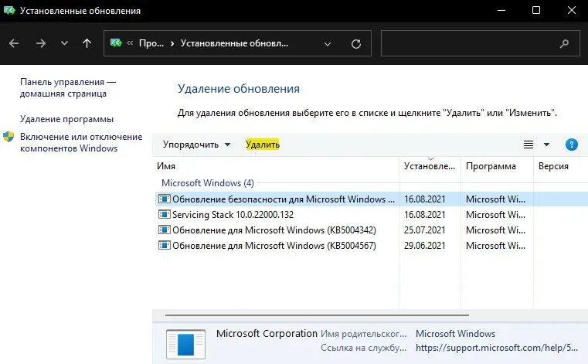The height and width of the screenshot is (364, 588).
Task: Open 'Панель управления — домашняя страница' link
Action: pos(68,88)
